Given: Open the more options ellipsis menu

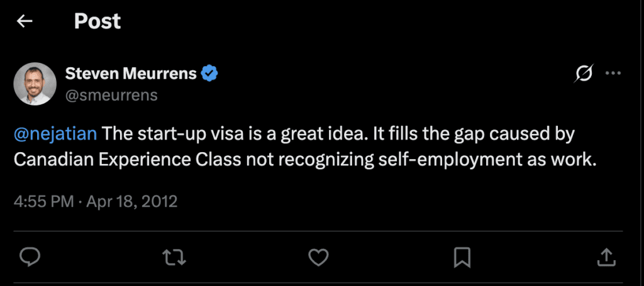Looking at the screenshot, I should [613, 74].
